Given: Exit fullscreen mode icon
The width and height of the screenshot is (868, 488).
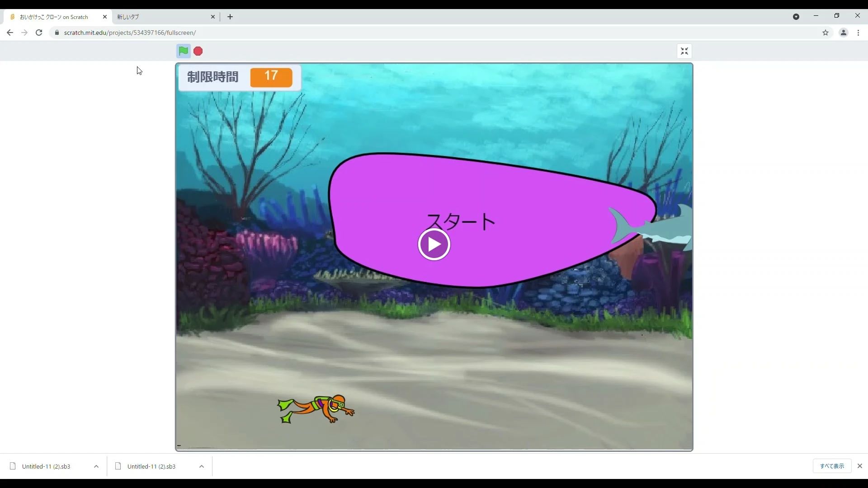Looking at the screenshot, I should coord(684,51).
